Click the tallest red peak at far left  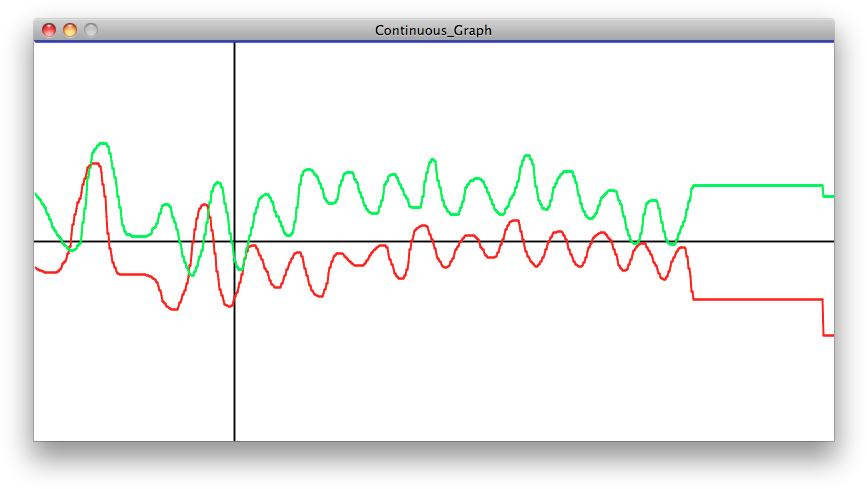click(94, 163)
